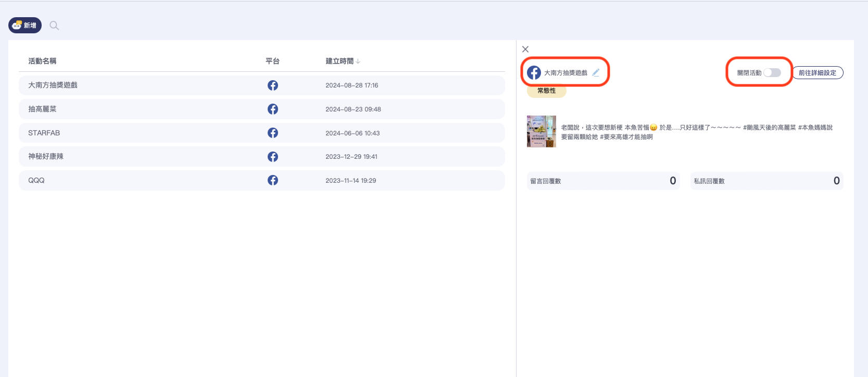
Task: Click the search magnifier icon
Action: click(x=54, y=26)
